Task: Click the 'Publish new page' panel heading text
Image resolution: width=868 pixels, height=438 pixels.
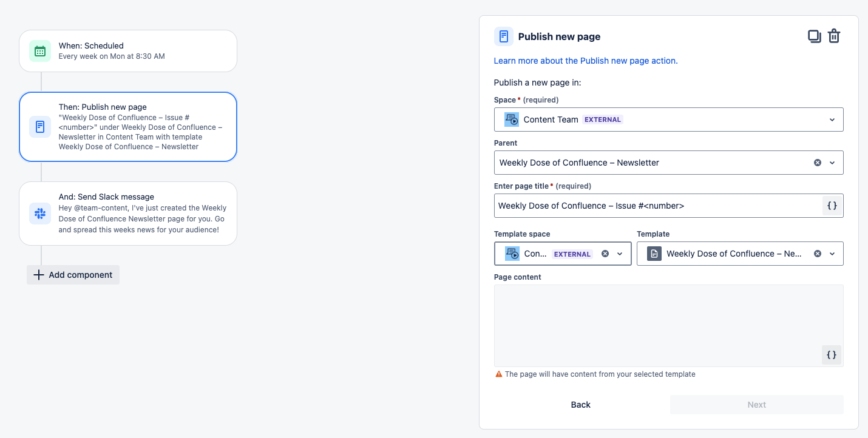Action: pos(559,36)
